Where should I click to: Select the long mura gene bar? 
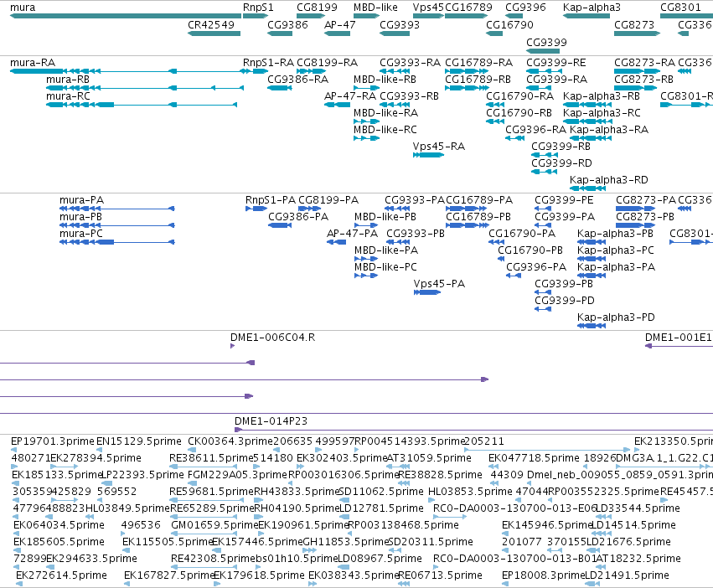point(126,16)
